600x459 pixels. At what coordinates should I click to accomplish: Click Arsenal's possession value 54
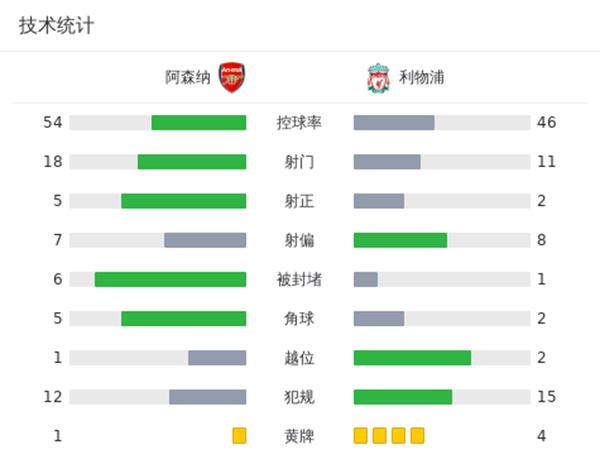53,122
